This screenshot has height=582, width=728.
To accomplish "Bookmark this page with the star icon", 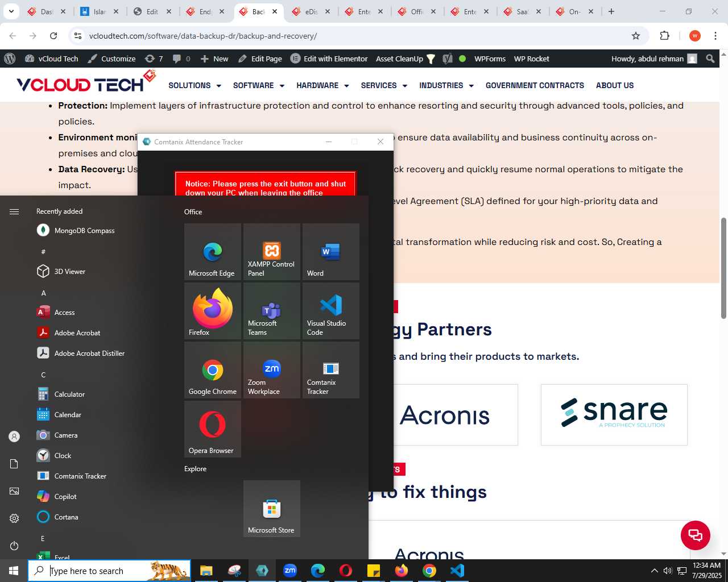I will point(636,36).
